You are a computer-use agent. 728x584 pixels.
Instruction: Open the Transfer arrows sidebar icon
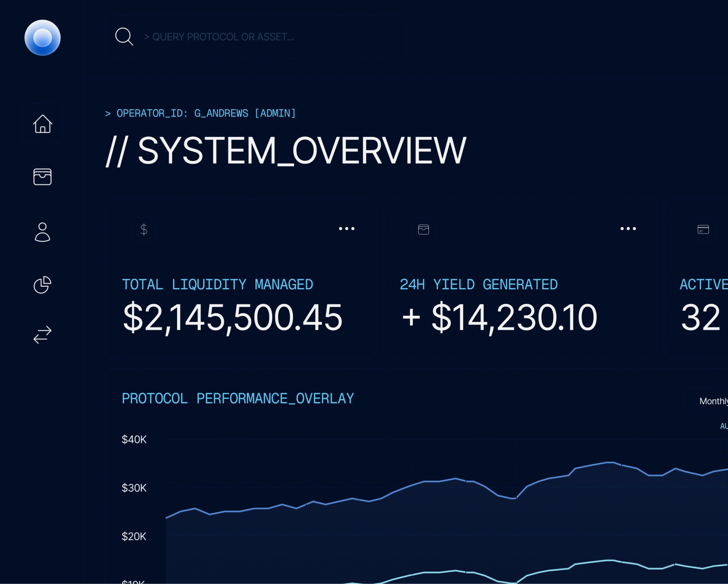[42, 335]
